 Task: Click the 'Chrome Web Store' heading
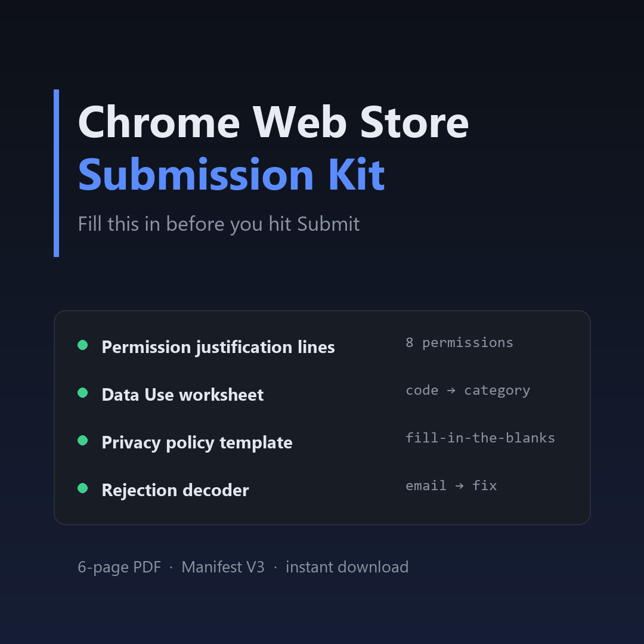(x=273, y=122)
